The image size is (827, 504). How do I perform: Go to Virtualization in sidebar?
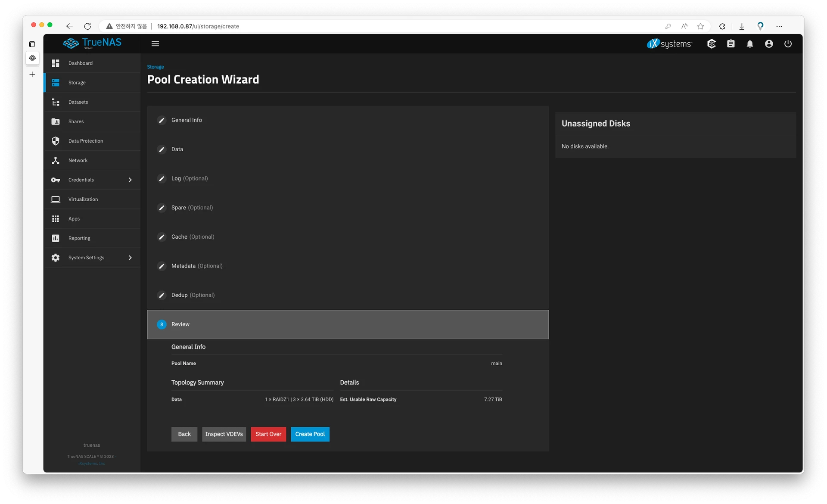click(83, 199)
